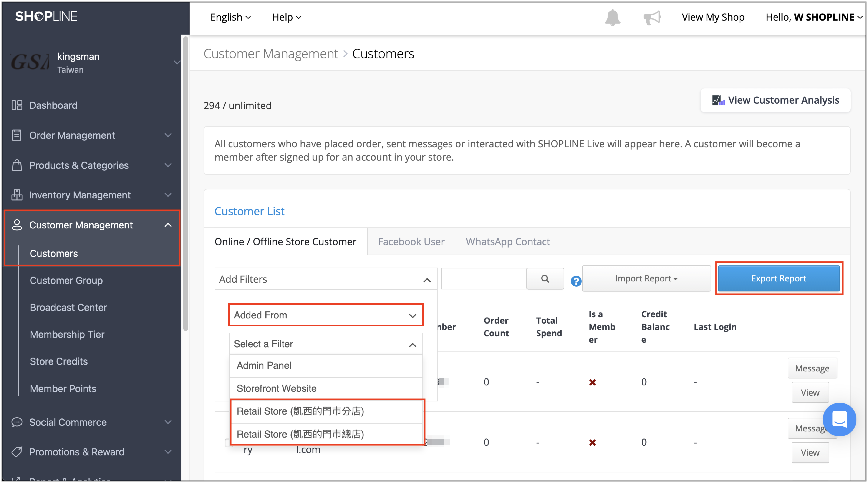This screenshot has height=483, width=868.
Task: Click the Inventory Management boxes icon
Action: click(x=17, y=195)
